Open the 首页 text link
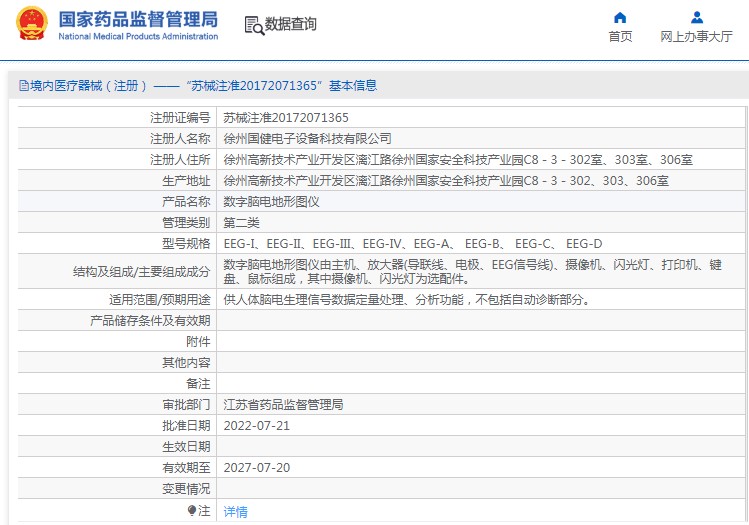Screen dimensions: 749x525 tap(620, 37)
